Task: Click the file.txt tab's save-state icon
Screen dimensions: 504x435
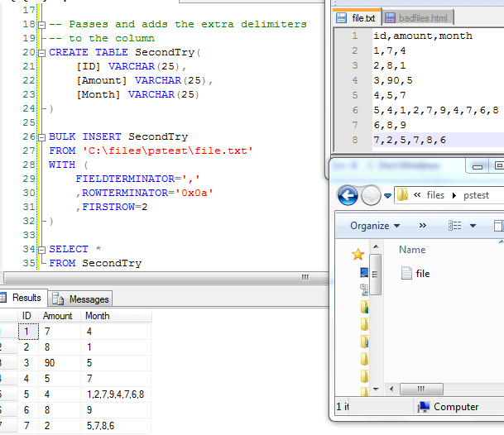Action: pyautogui.click(x=342, y=17)
